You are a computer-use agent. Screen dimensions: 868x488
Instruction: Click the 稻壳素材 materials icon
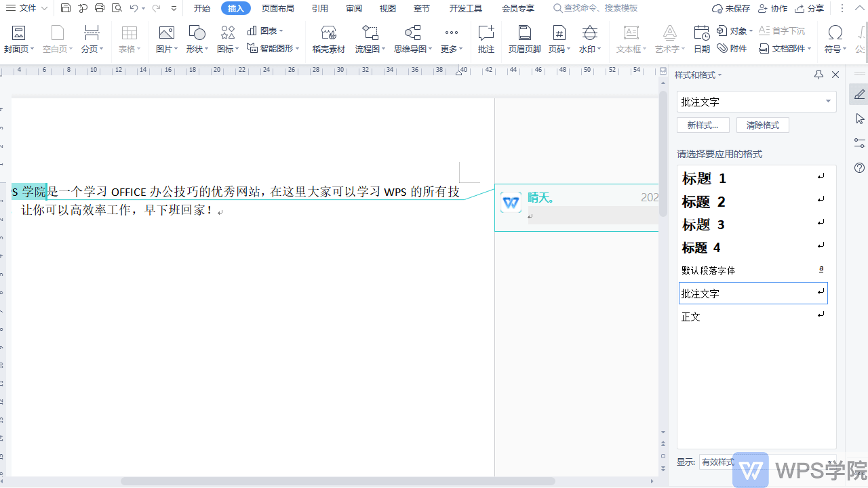(329, 39)
